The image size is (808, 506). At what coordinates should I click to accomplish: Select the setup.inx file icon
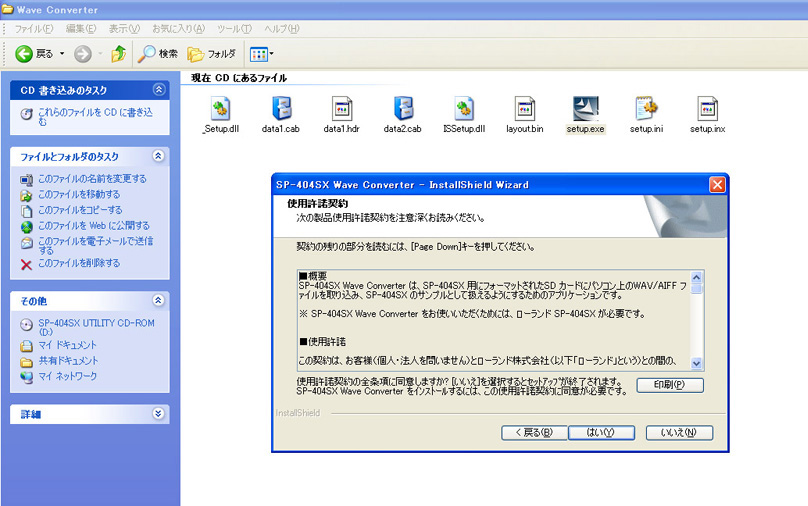pos(708,109)
